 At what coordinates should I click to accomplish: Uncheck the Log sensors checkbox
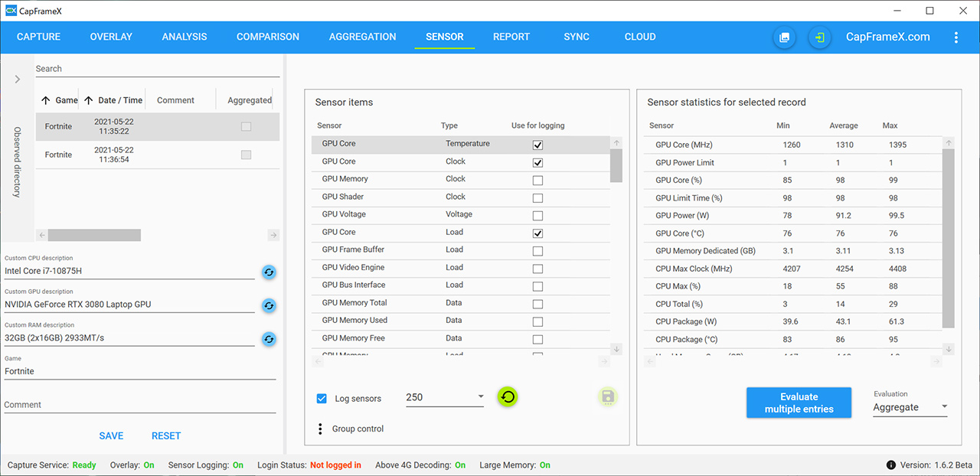[x=322, y=399]
